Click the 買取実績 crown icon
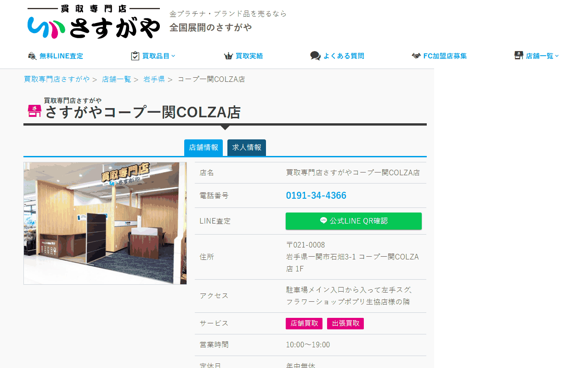 (x=228, y=56)
